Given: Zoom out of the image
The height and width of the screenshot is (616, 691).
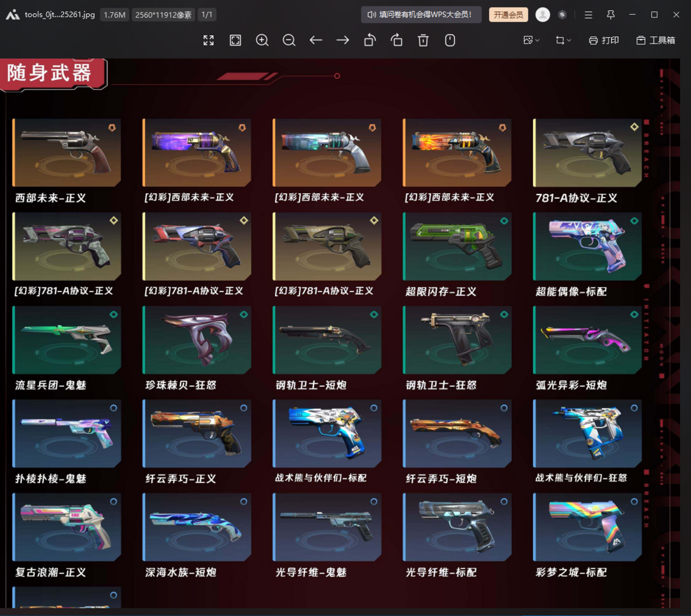Looking at the screenshot, I should pyautogui.click(x=289, y=40).
